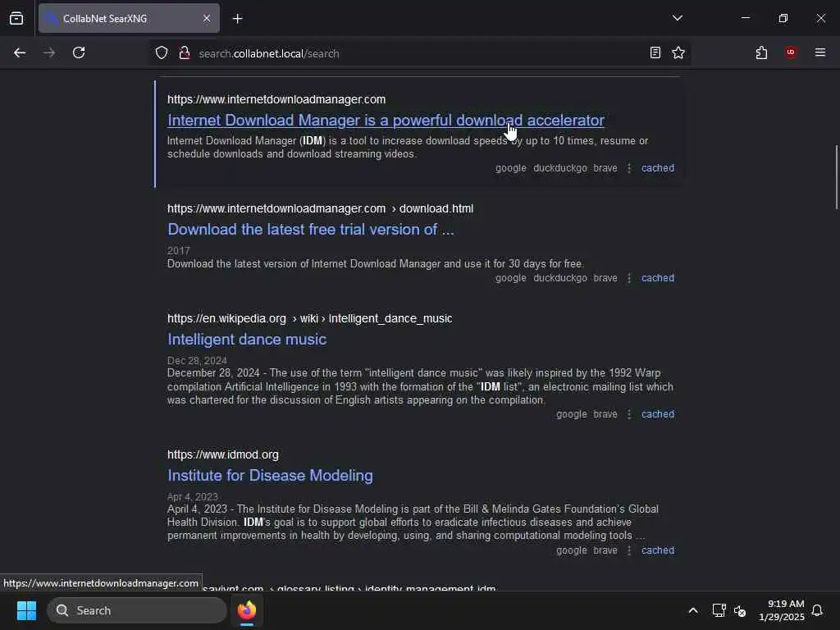Click the en.wikipedia.org Intelligent_dance_music URL text
Image resolution: width=840 pixels, height=630 pixels.
(x=309, y=319)
